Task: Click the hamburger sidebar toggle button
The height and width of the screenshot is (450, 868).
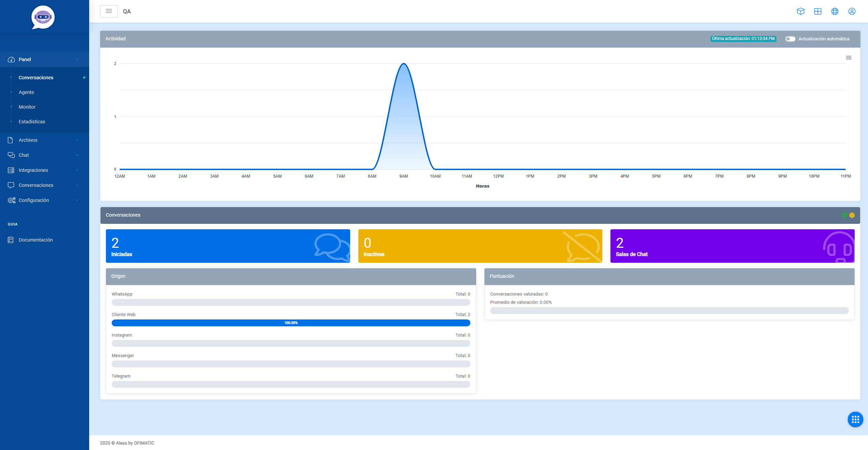Action: point(109,11)
